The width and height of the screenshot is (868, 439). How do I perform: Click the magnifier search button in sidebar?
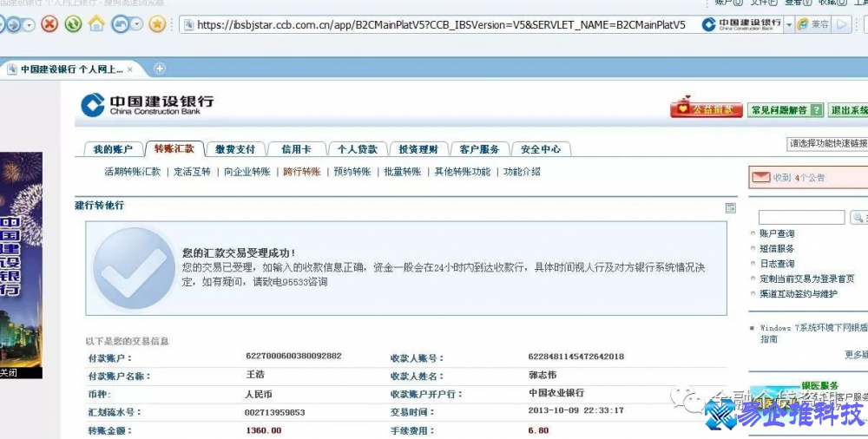click(x=858, y=218)
